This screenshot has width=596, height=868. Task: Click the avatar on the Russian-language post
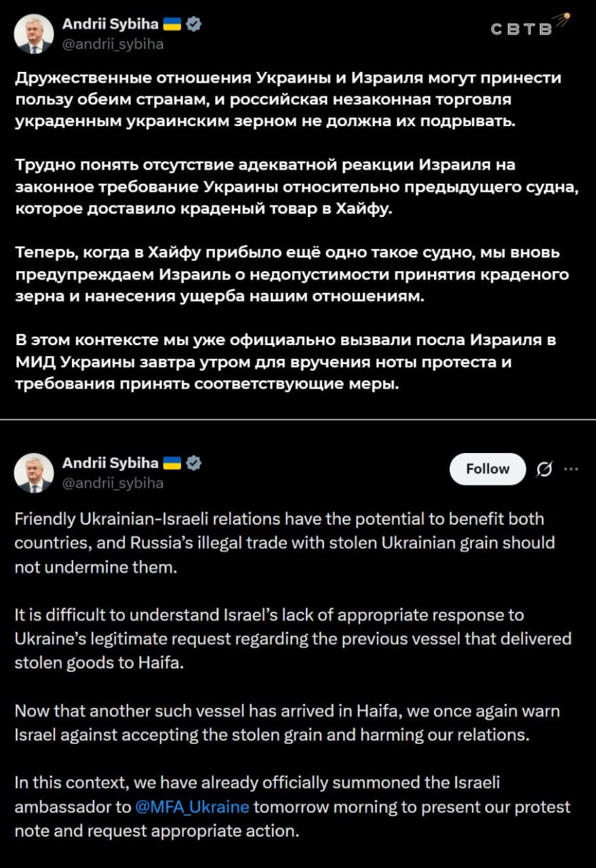(34, 35)
